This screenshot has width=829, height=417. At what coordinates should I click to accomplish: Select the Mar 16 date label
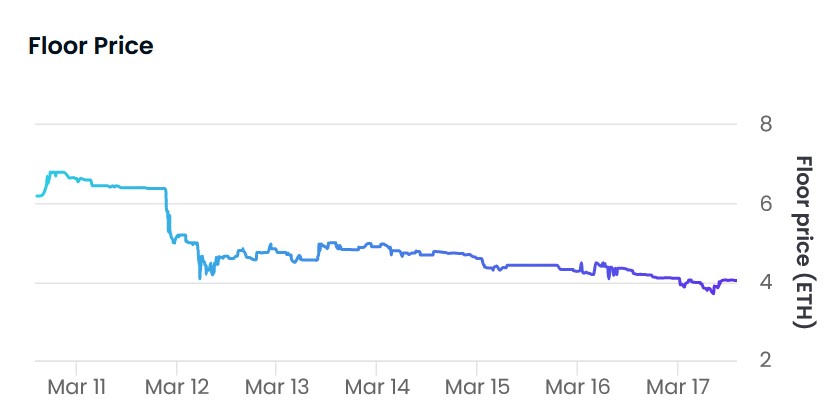click(577, 387)
